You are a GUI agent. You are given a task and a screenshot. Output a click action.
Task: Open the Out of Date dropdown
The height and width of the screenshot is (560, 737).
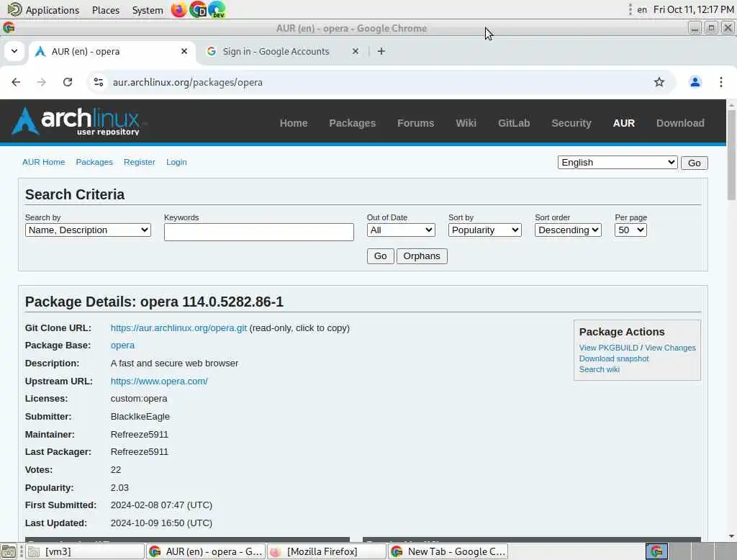pos(401,230)
